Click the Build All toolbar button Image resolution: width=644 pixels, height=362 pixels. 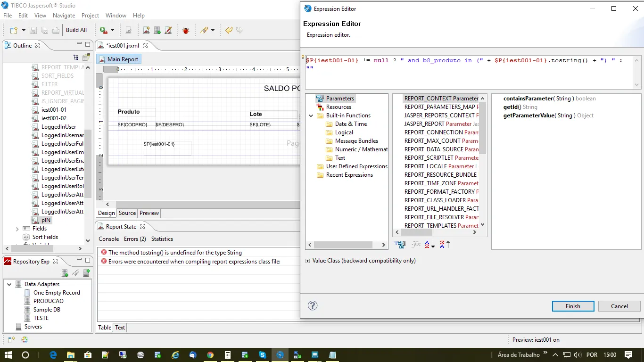pyautogui.click(x=76, y=30)
